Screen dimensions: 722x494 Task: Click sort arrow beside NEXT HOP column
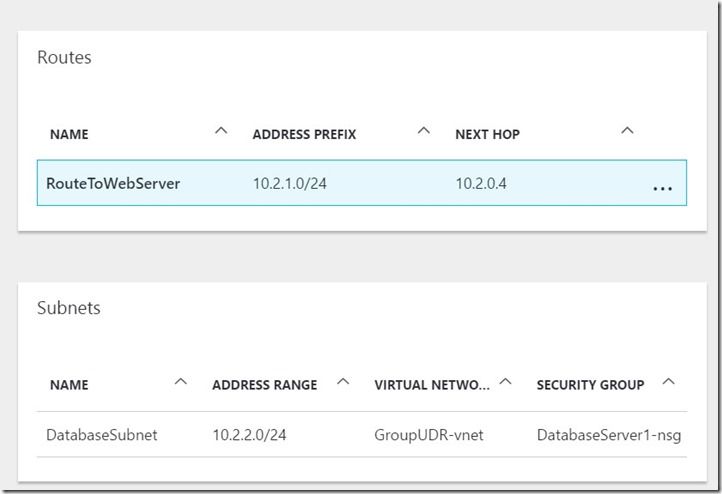(x=627, y=131)
